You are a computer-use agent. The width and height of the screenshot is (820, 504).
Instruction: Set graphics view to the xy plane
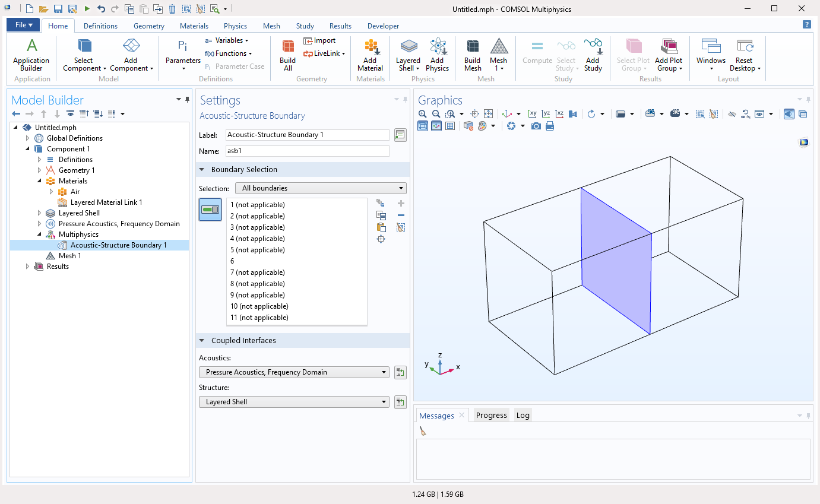(x=533, y=114)
